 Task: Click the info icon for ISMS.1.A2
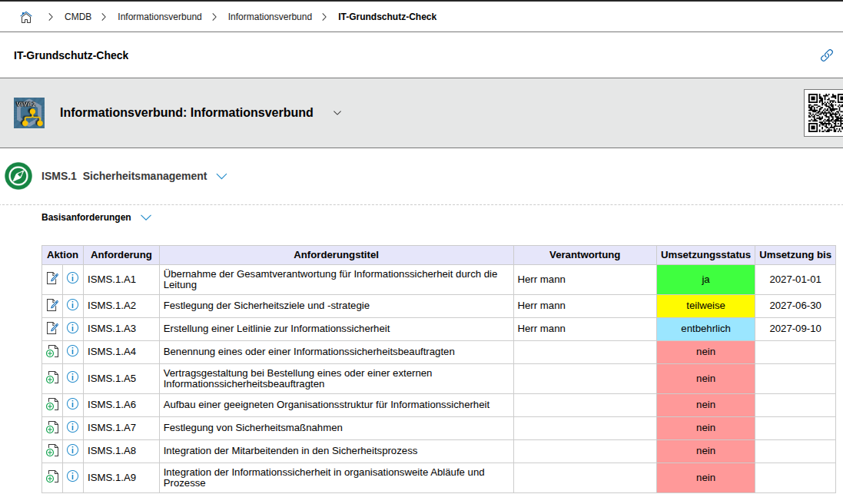pos(72,305)
